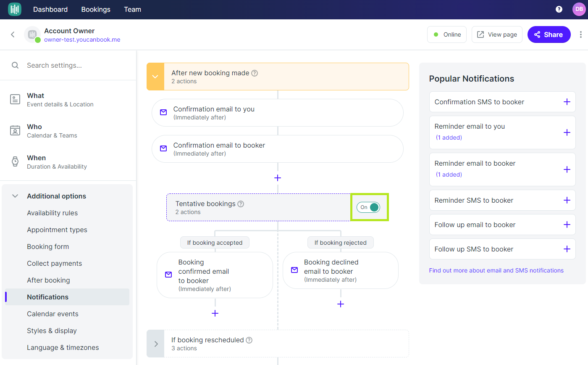Open Bookings in the top navigation
Image resolution: width=588 pixels, height=365 pixels.
[95, 9]
